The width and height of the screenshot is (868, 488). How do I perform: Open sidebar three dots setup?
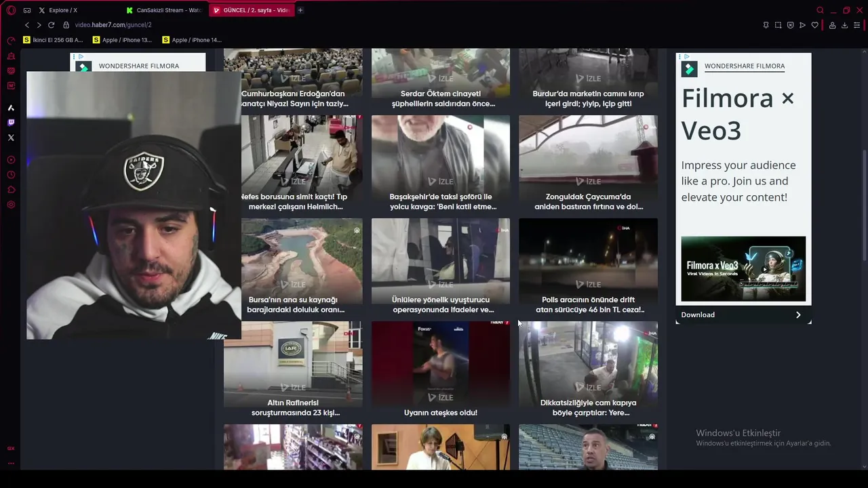pyautogui.click(x=11, y=463)
